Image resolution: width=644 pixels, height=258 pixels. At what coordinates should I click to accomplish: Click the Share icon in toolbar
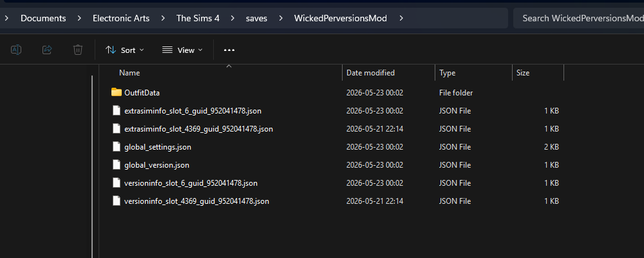click(x=47, y=50)
